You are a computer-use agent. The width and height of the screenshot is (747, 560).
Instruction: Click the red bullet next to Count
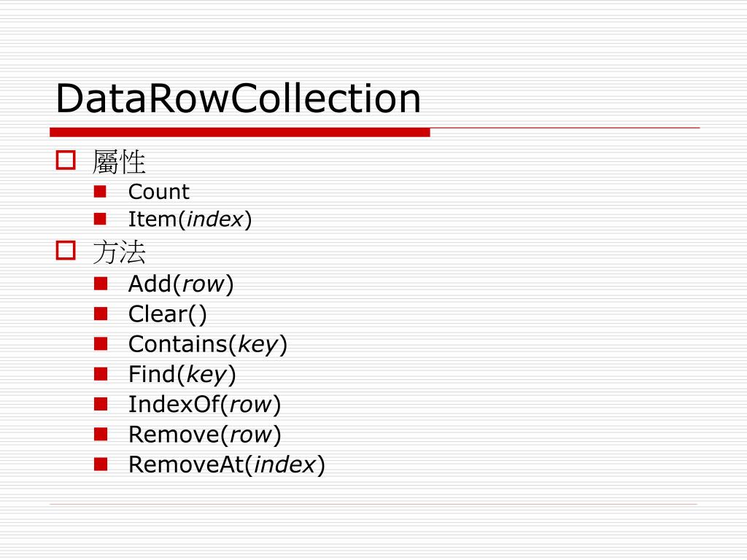click(100, 192)
